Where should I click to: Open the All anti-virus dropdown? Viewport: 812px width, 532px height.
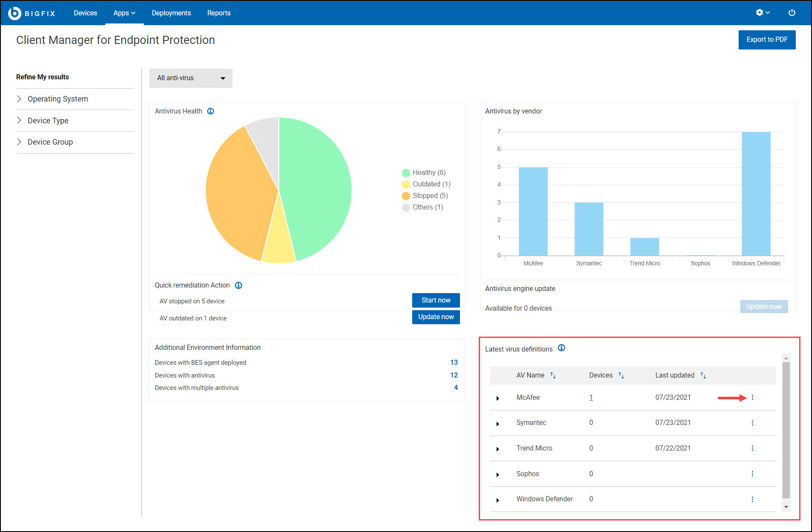191,78
